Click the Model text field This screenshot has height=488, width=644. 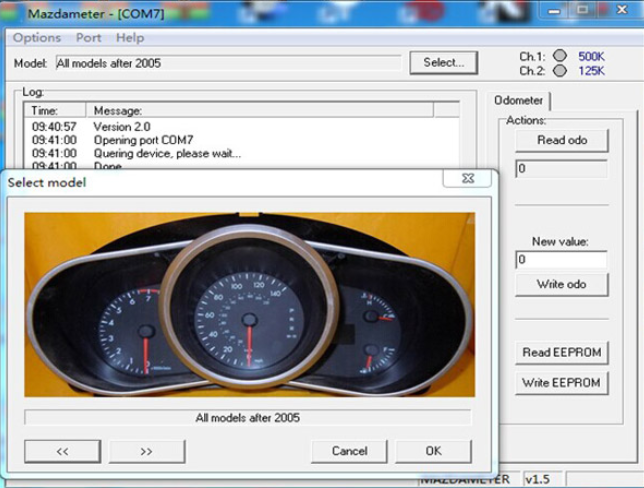pyautogui.click(x=228, y=63)
